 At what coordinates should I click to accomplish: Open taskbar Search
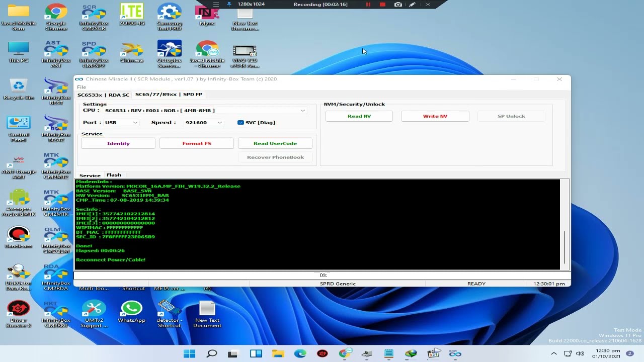(212, 353)
